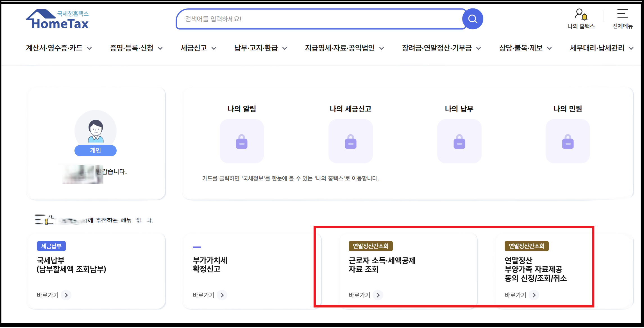Click the 나의 알림 lock card

(242, 141)
